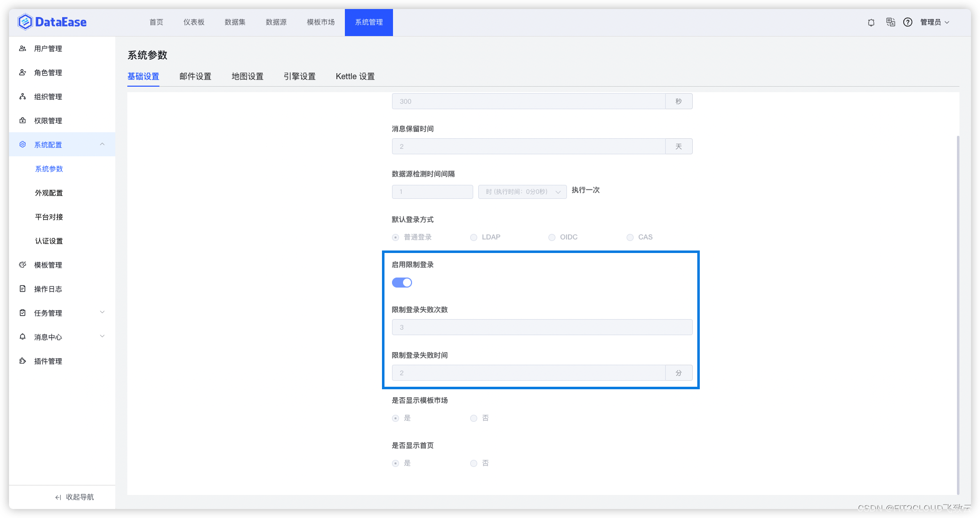Open 数据集 in top navigation
Image resolution: width=980 pixels, height=518 pixels.
pos(235,22)
